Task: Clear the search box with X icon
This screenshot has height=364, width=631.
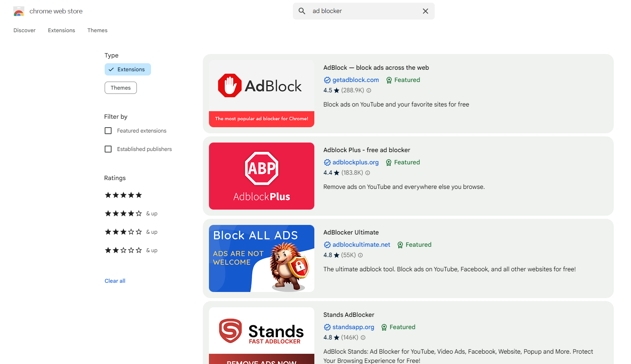Action: [x=425, y=11]
